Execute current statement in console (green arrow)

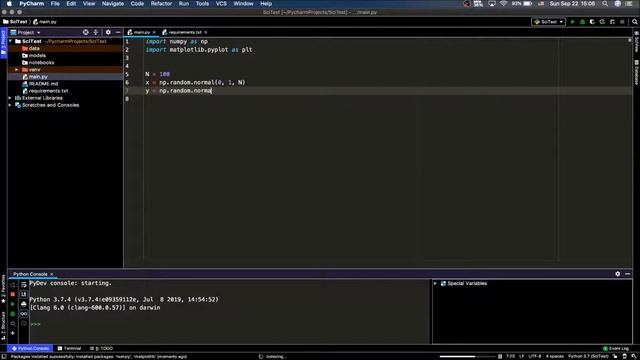[x=13, y=304]
